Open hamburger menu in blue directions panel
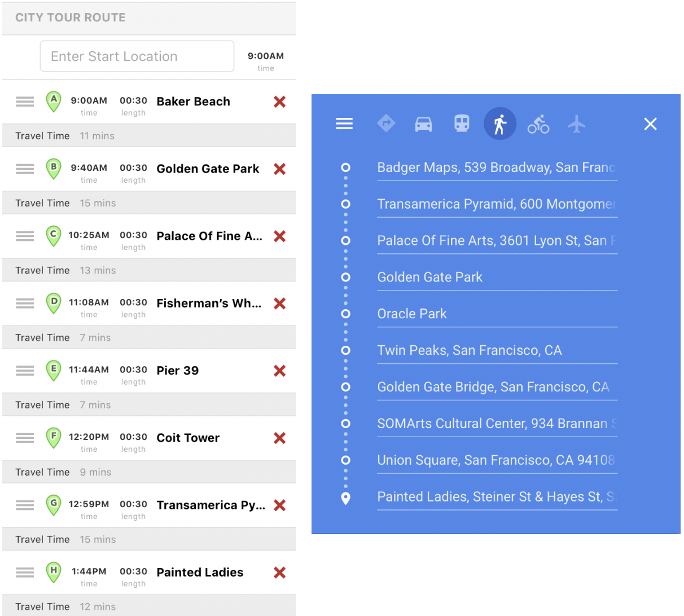Image resolution: width=684 pixels, height=616 pixels. [344, 124]
